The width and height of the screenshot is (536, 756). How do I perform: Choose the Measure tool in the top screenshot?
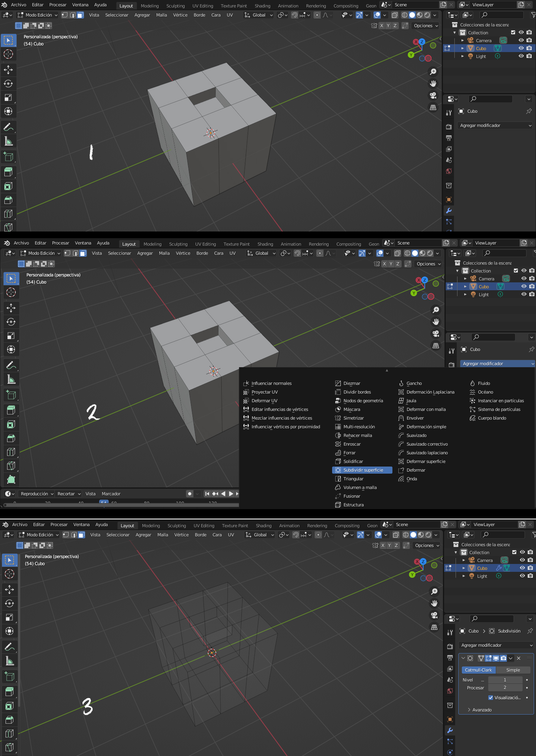coord(8,141)
